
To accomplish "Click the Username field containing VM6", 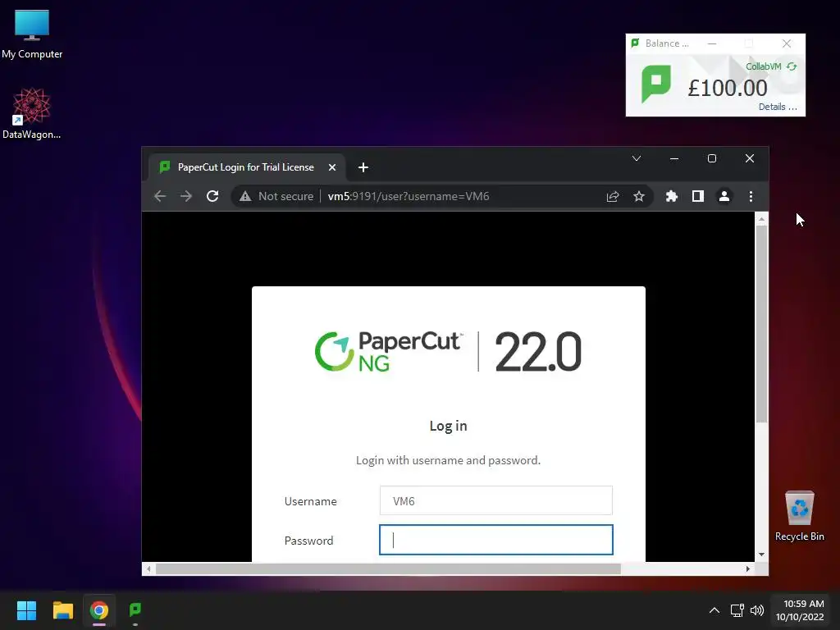I will click(495, 501).
